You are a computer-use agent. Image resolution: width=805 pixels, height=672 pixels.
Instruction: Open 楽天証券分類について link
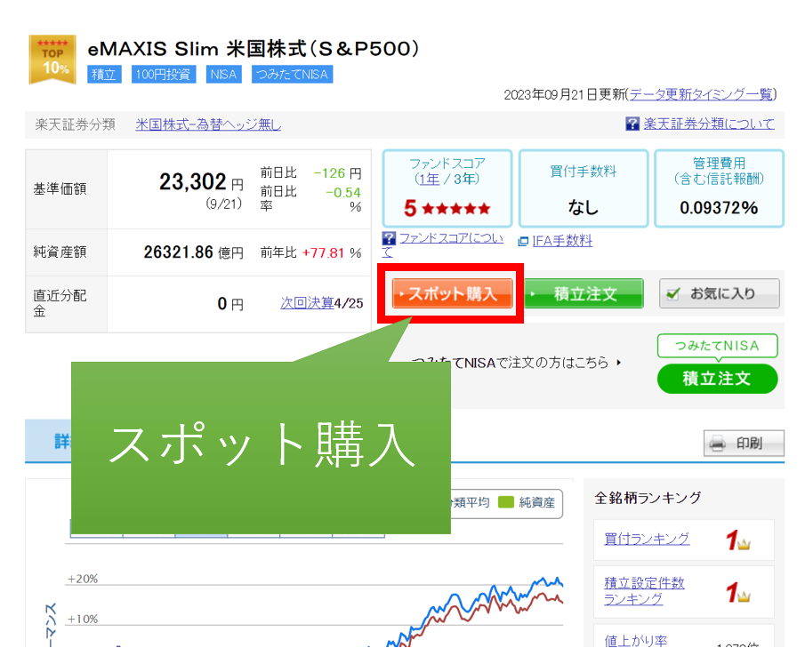click(x=709, y=124)
